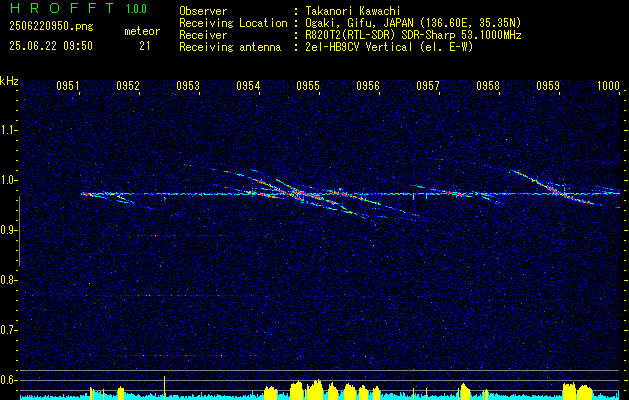This screenshot has height=400, width=629.
Task: Click time marker 0959
Action: click(548, 85)
